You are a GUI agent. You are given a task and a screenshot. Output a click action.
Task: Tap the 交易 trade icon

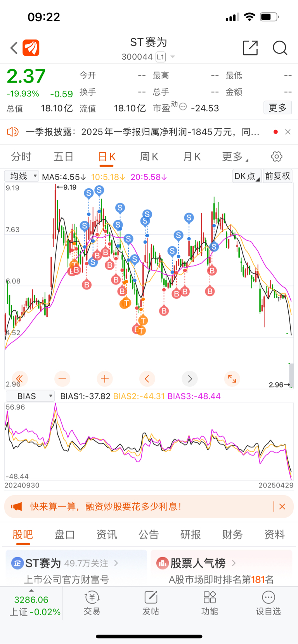coord(92,603)
